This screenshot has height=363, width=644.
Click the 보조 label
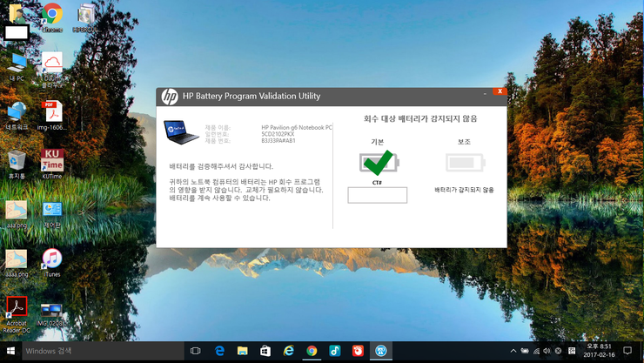pos(464,142)
